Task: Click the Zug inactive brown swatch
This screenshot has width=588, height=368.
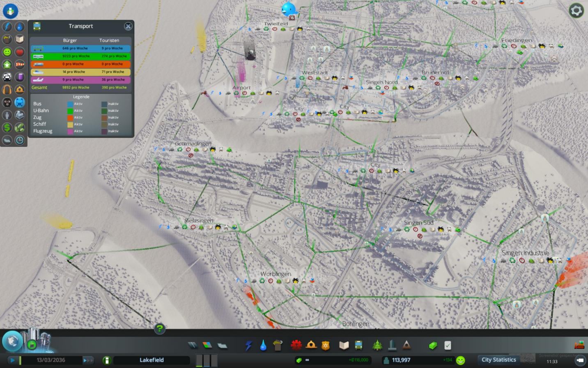Action: (104, 118)
